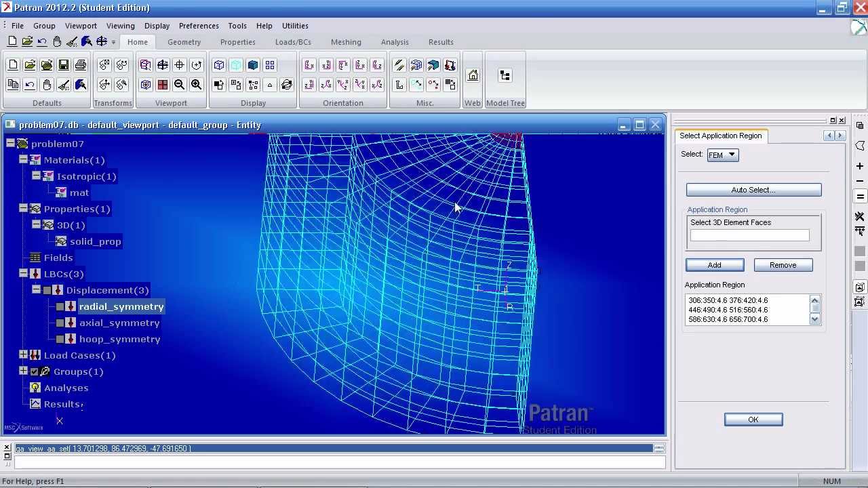Image resolution: width=868 pixels, height=488 pixels.
Task: Collapse the Properties(1) tree node
Action: (23, 208)
